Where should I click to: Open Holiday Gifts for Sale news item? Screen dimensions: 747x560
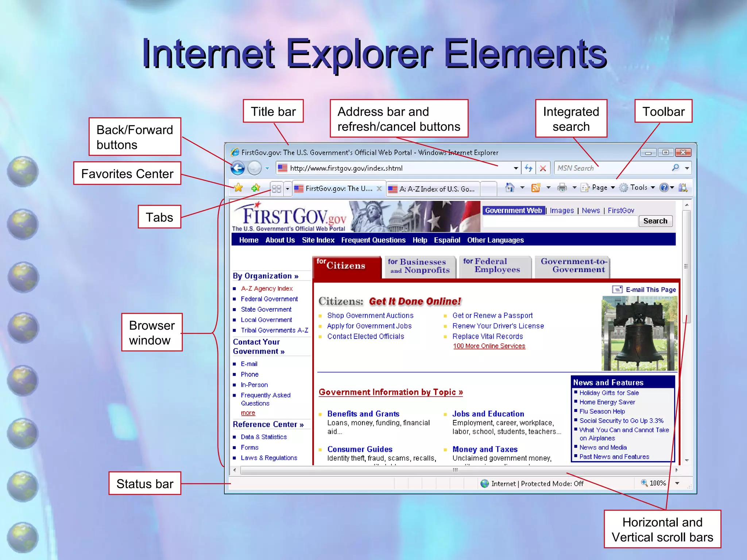click(609, 393)
